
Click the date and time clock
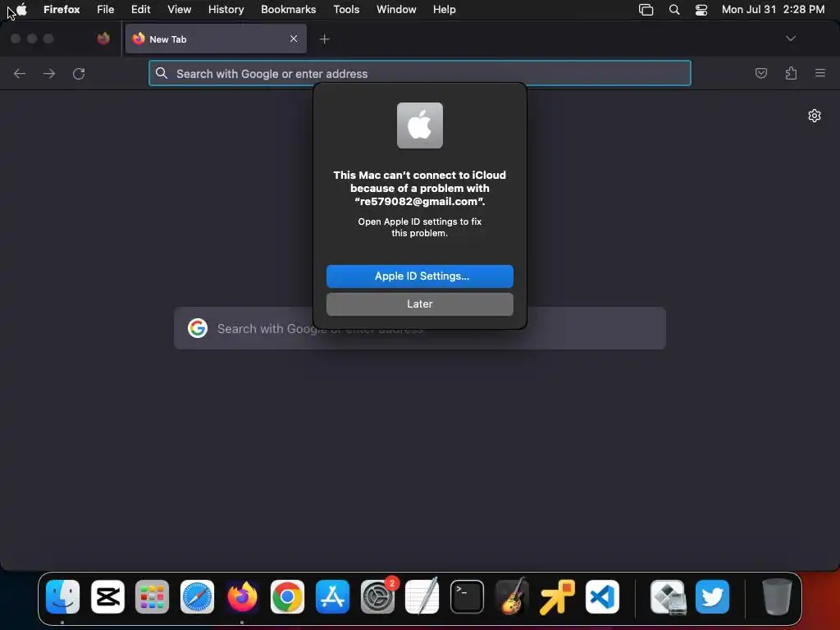773,9
